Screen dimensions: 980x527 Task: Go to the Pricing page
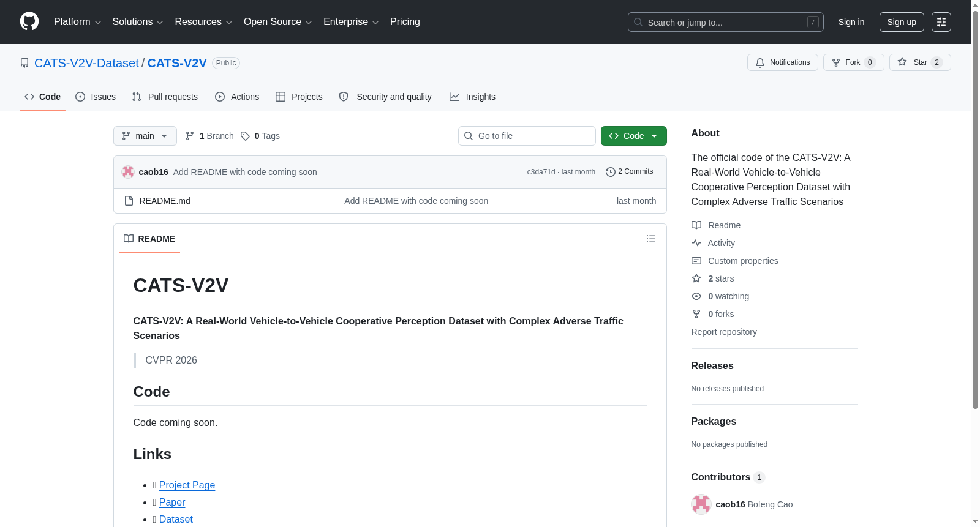click(405, 22)
